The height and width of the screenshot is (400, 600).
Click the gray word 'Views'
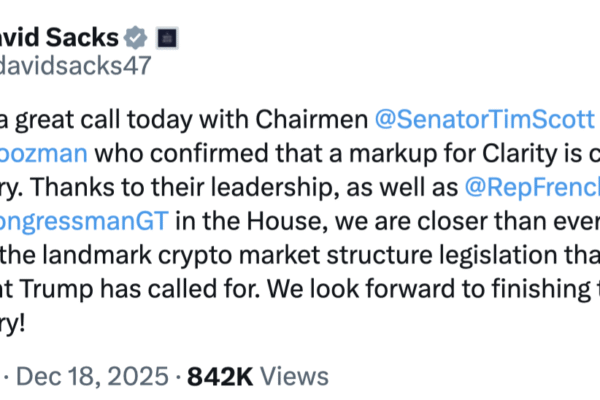click(293, 376)
